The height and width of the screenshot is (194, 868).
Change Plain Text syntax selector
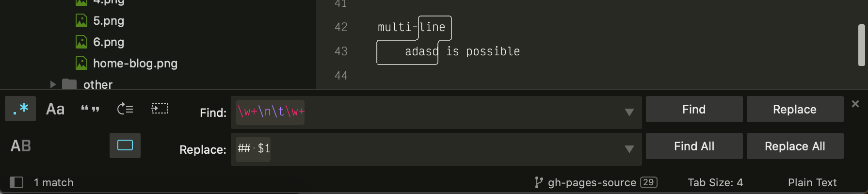click(x=812, y=182)
